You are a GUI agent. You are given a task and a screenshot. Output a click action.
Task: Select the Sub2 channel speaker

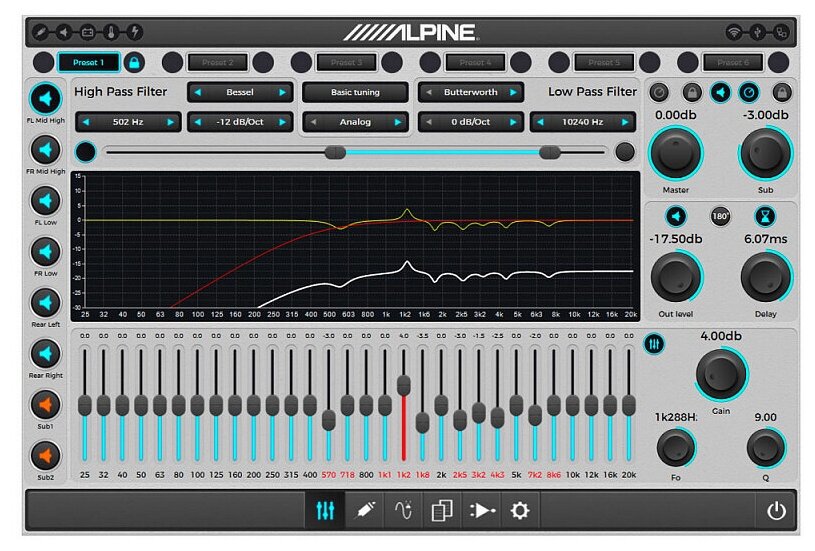point(46,455)
